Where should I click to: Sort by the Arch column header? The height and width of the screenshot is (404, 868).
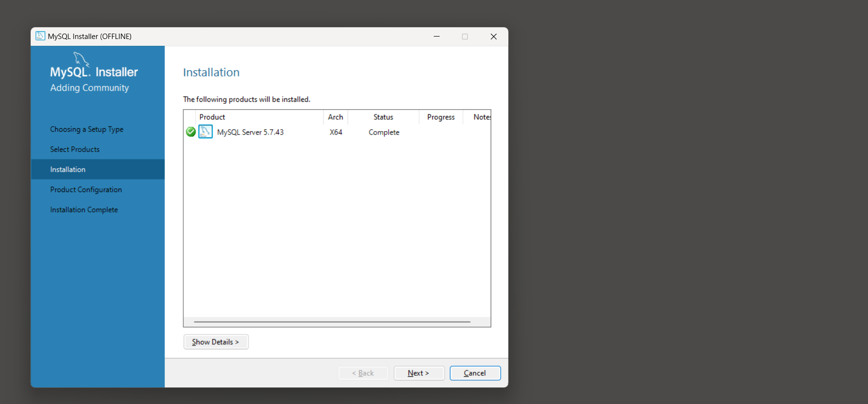(x=335, y=117)
